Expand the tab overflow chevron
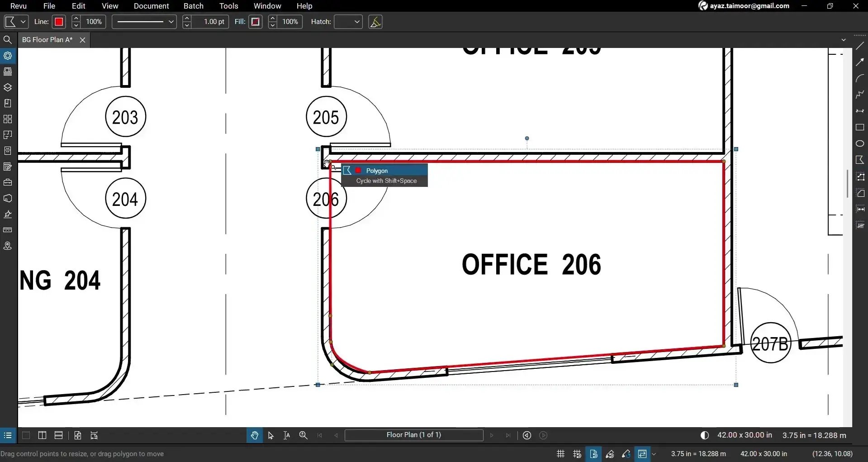 click(843, 39)
